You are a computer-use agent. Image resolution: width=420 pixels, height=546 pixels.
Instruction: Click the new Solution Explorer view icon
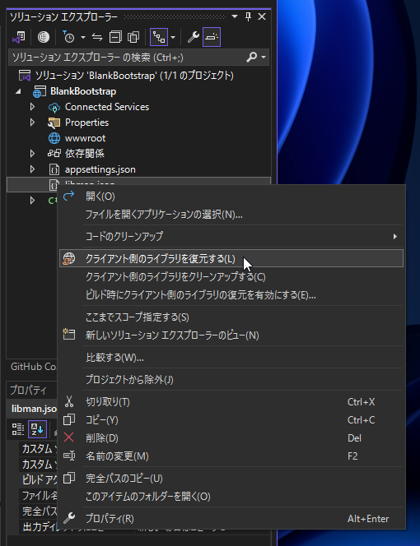click(x=69, y=335)
